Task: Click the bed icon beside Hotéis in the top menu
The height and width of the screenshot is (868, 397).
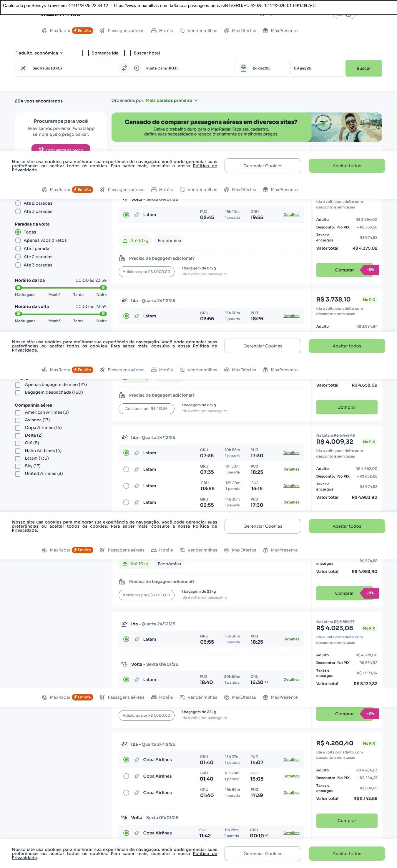Action: coord(154,31)
